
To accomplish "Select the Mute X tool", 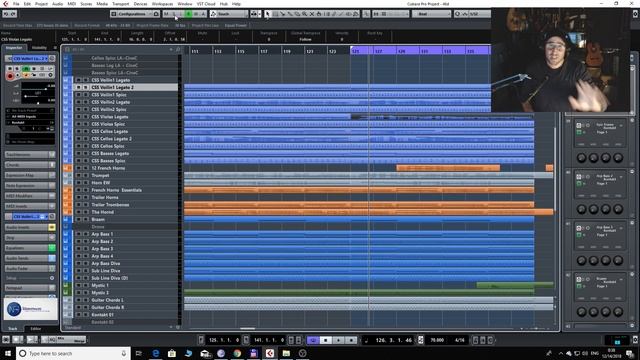I will click(312, 14).
